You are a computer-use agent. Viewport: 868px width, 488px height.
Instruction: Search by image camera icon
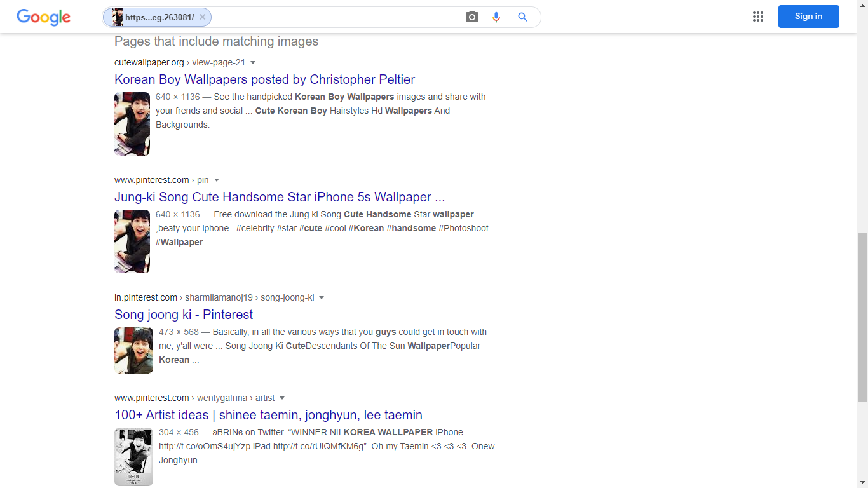(x=471, y=17)
